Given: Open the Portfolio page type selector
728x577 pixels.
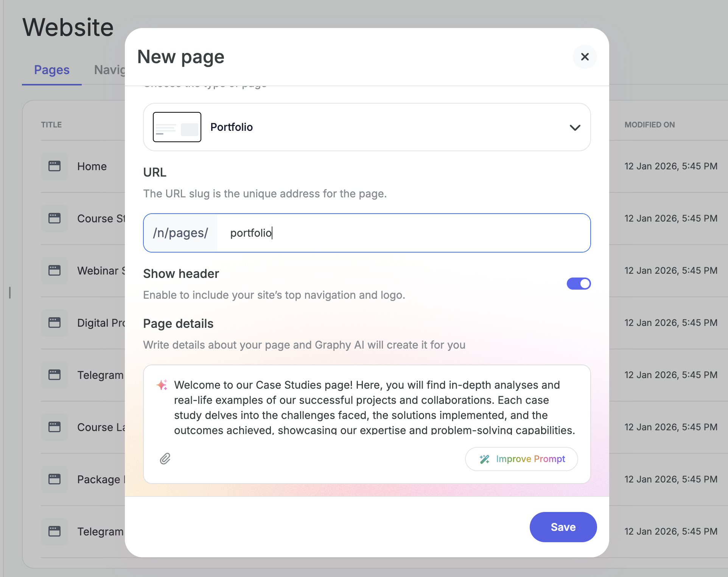Looking at the screenshot, I should coord(366,127).
